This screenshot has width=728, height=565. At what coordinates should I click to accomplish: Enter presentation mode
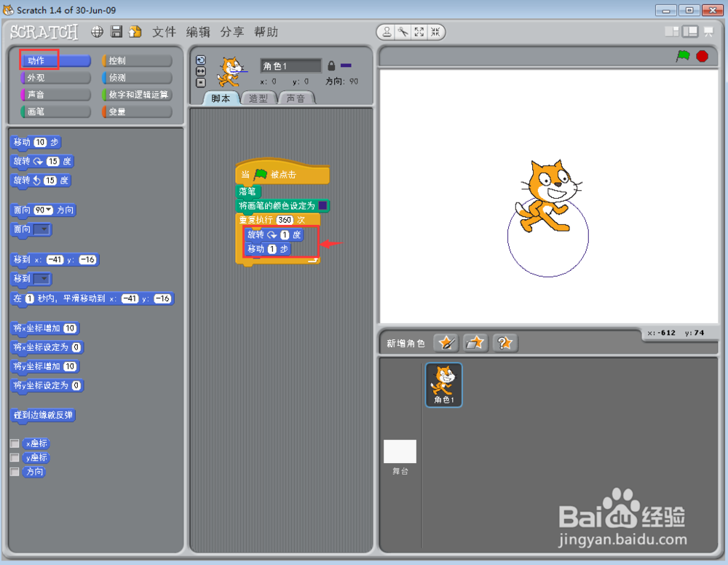click(x=708, y=31)
